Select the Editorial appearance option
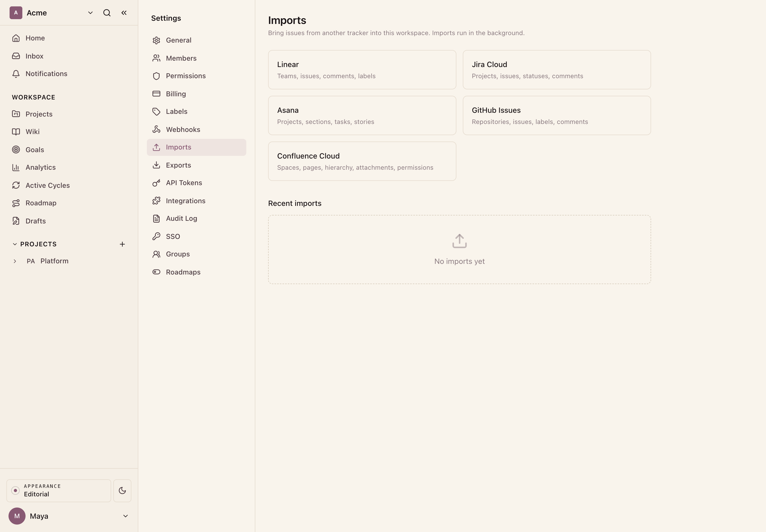 (59, 491)
